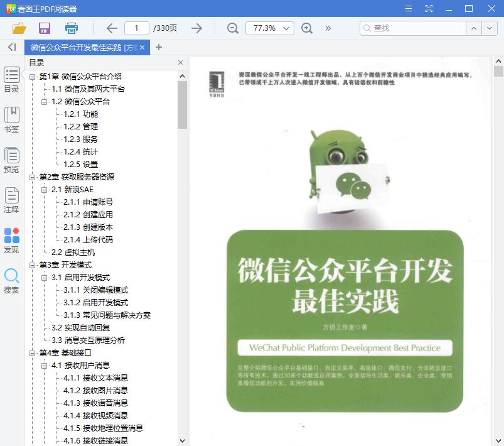Click document scroll down arrow
This screenshot has width=504, height=446.
498,440
